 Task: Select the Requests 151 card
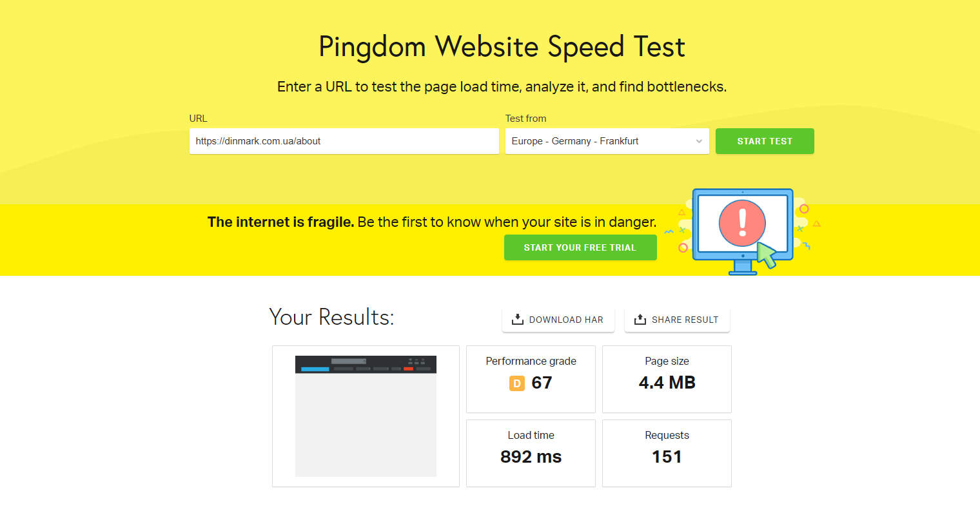click(x=667, y=453)
